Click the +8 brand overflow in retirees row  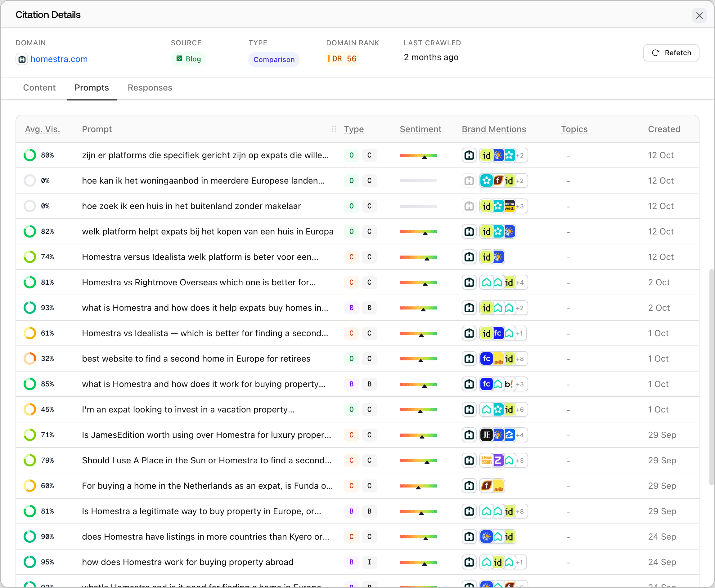520,359
